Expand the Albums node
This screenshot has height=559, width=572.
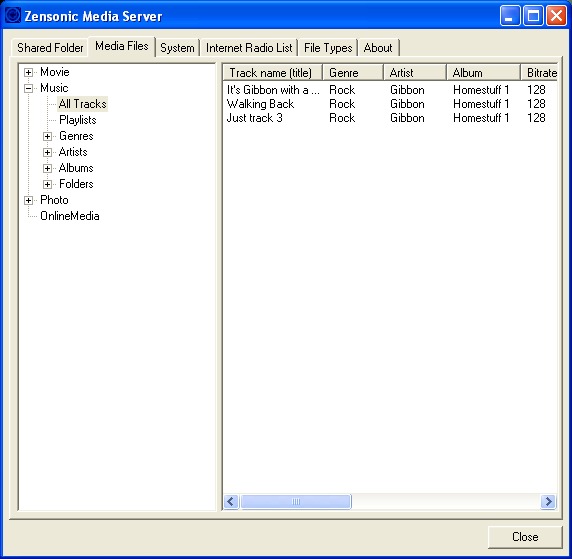47,168
